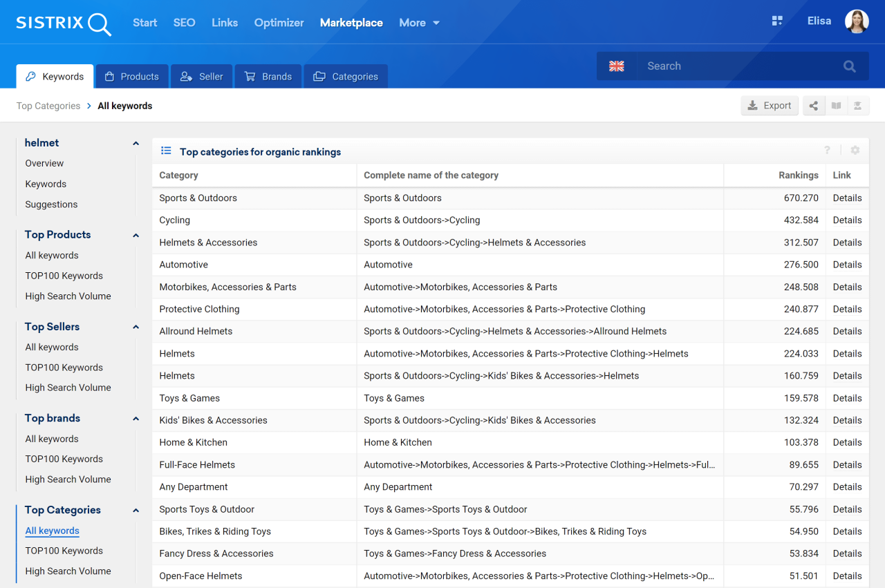The image size is (885, 588).
Task: Click the SISTRIX magnifier logo
Action: click(99, 23)
